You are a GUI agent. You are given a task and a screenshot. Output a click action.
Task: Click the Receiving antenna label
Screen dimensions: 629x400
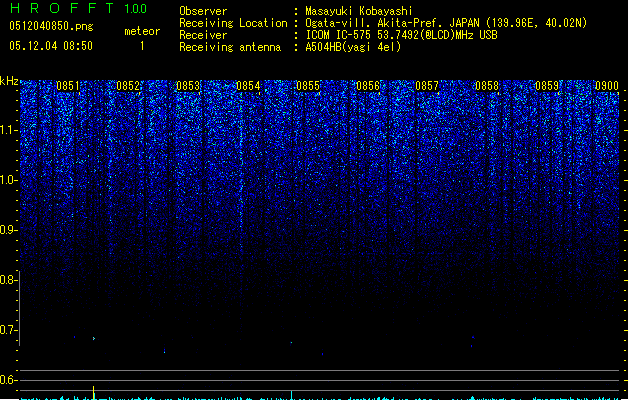pos(230,47)
